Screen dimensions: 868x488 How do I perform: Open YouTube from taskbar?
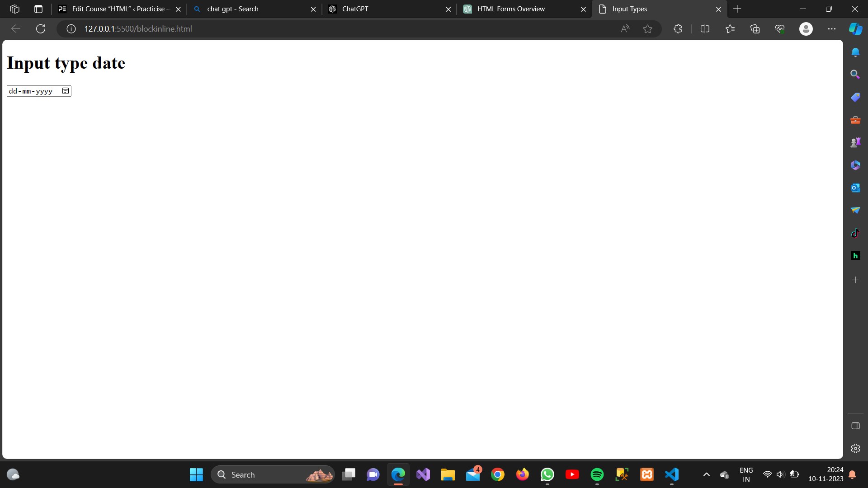[572, 475]
